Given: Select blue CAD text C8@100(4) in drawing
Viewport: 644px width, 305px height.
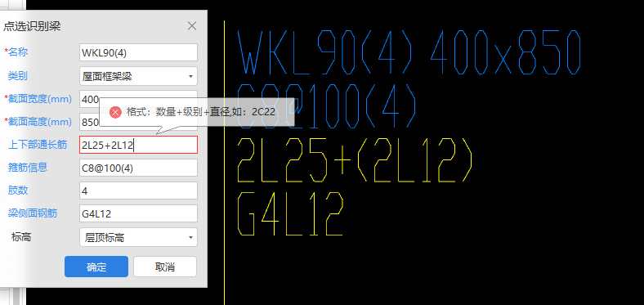Looking at the screenshot, I should point(327,105).
